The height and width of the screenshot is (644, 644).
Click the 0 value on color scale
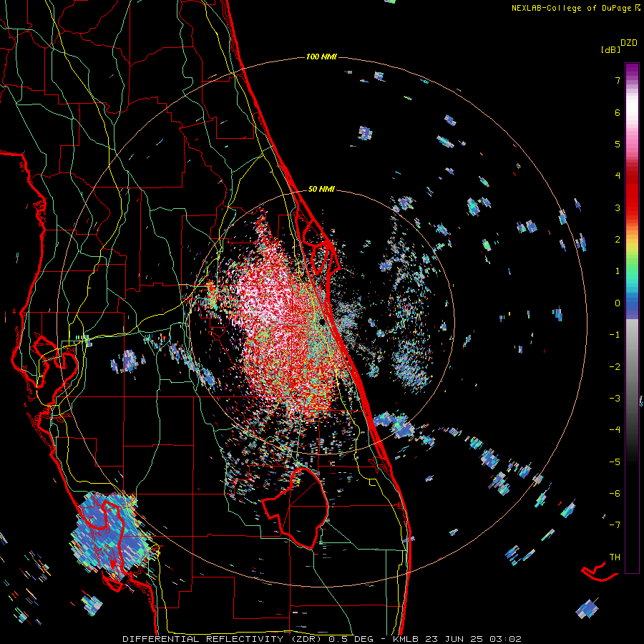(x=618, y=303)
